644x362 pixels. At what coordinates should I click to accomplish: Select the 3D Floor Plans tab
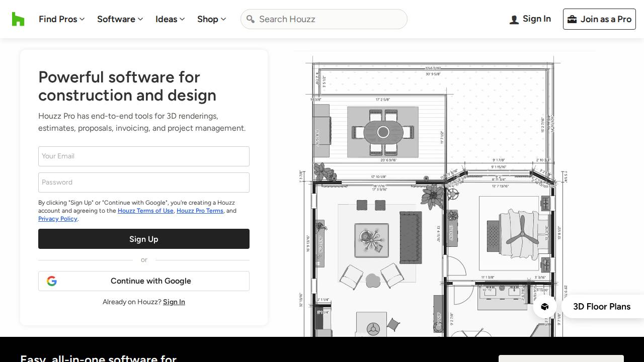[602, 307]
